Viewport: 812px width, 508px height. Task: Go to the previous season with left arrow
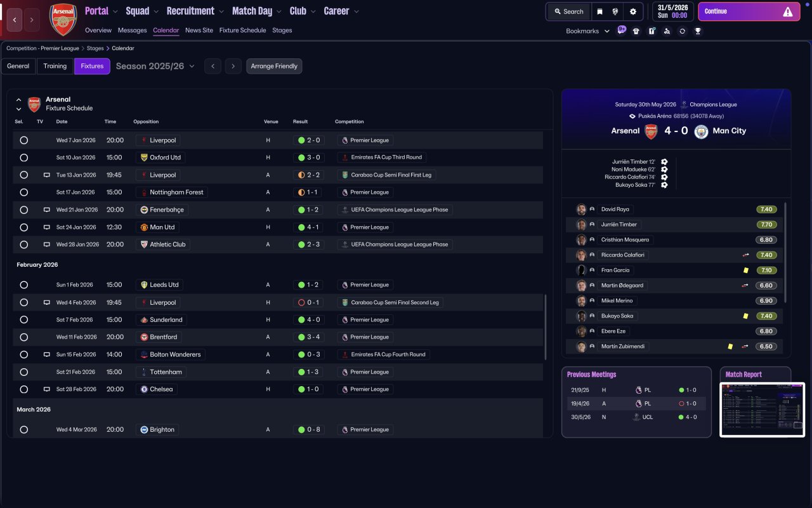click(213, 66)
